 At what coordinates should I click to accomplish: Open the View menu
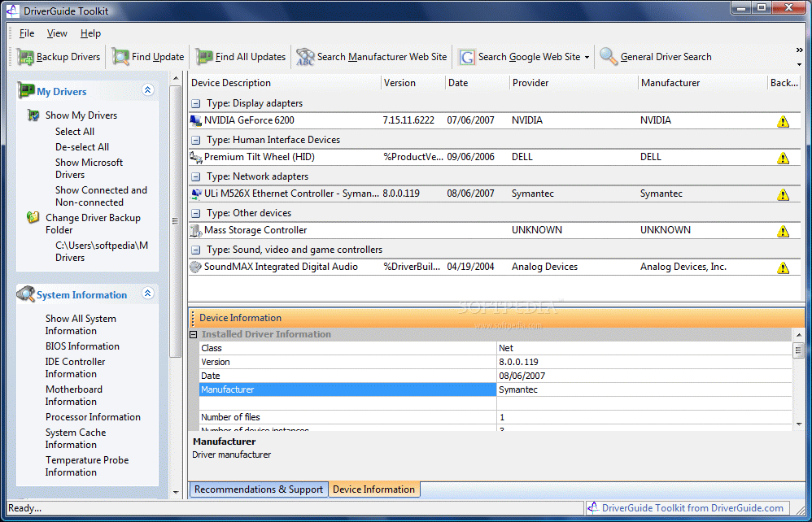pos(57,33)
